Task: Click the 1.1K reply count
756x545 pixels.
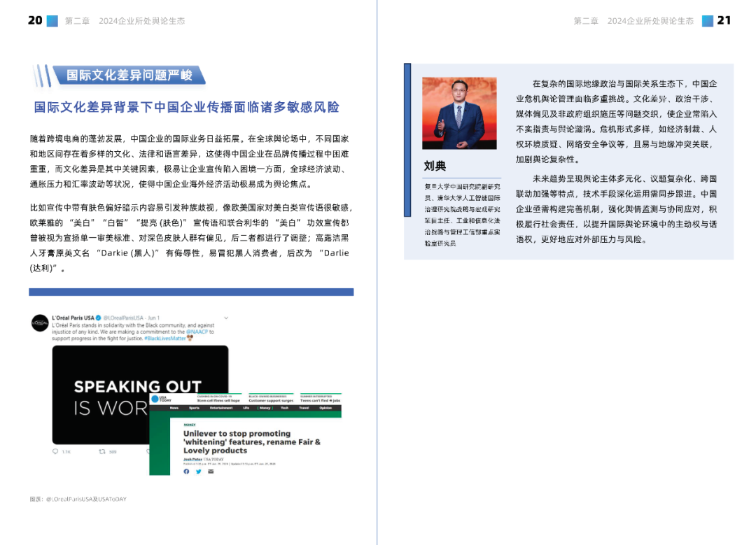Action: (x=66, y=452)
